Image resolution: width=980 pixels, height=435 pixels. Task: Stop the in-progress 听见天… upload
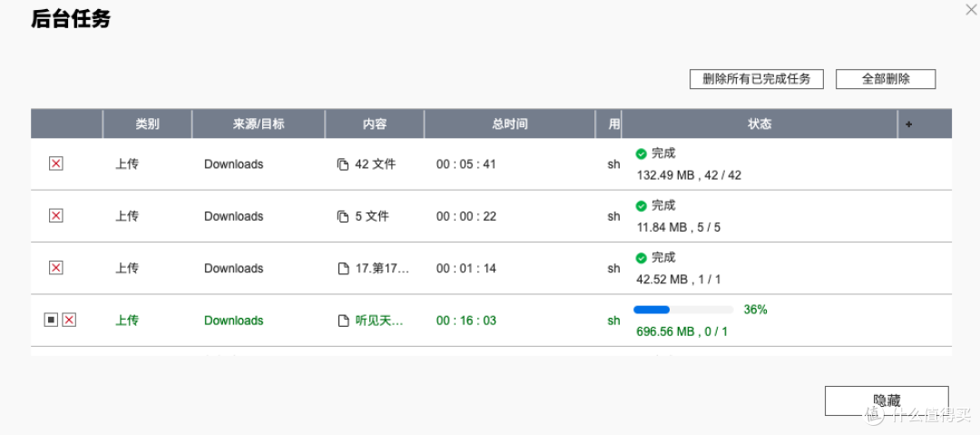(51, 320)
